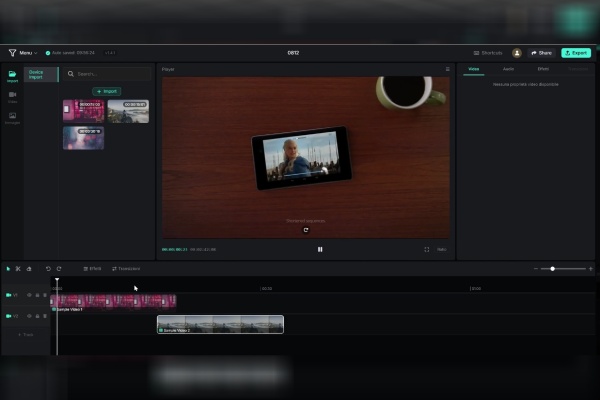This screenshot has width=600, height=400.
Task: Select the Images sidebar icon
Action: click(x=12, y=118)
